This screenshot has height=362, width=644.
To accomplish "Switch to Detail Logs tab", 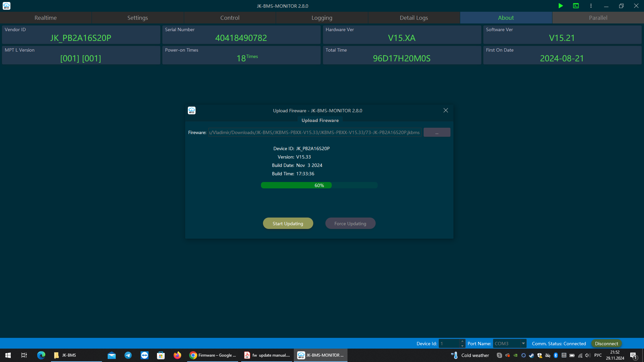I will pos(414,18).
